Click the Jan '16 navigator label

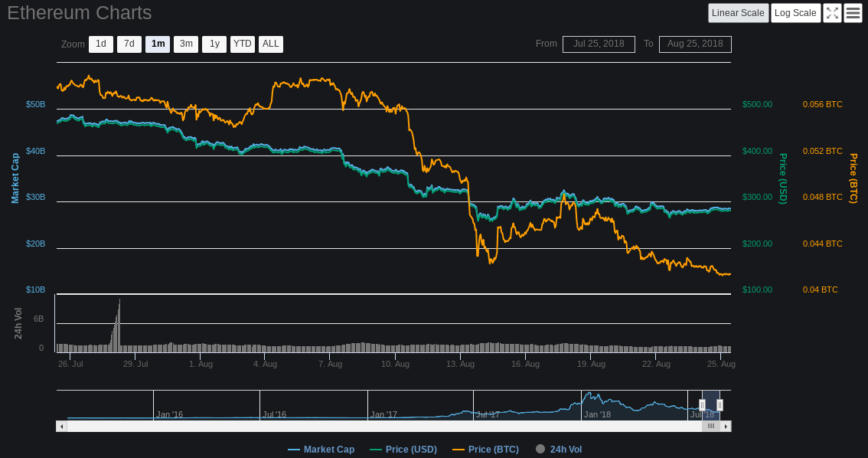tap(169, 414)
